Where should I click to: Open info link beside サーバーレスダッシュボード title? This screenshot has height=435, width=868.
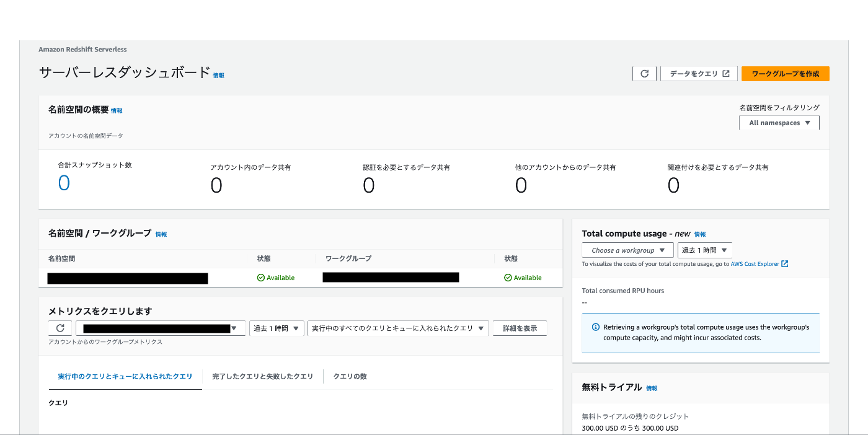pyautogui.click(x=219, y=76)
